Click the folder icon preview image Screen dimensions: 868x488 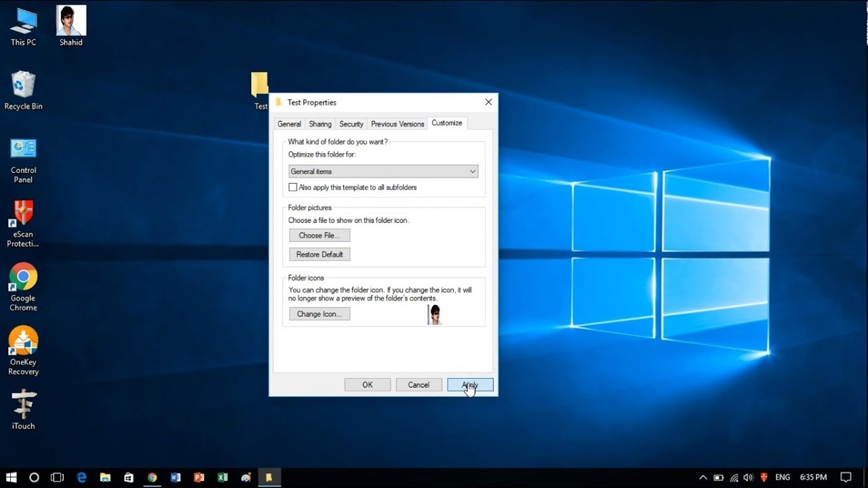435,314
